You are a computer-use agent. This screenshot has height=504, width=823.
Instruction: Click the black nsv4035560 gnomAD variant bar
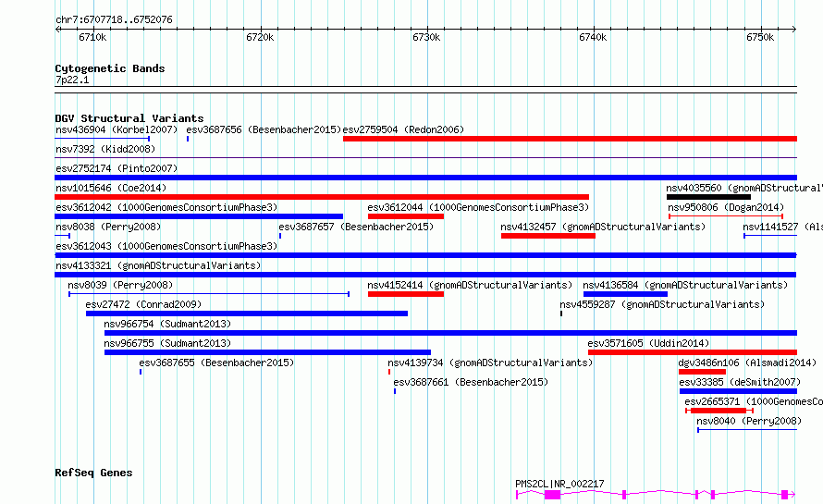[708, 197]
